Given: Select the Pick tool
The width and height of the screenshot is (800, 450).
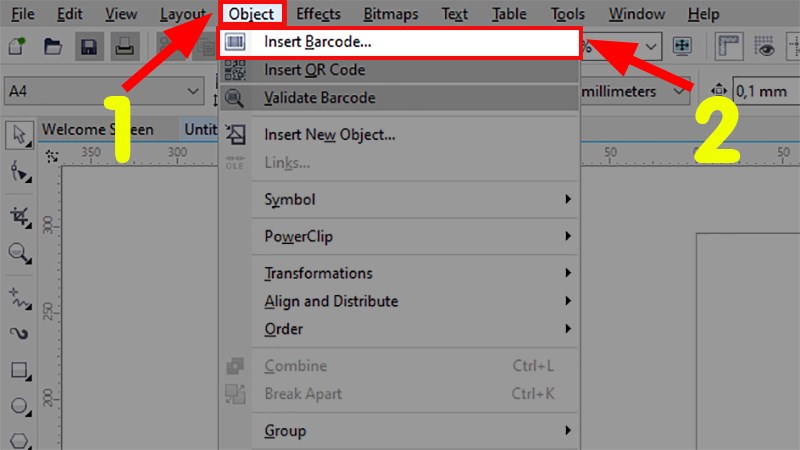Looking at the screenshot, I should [19, 135].
